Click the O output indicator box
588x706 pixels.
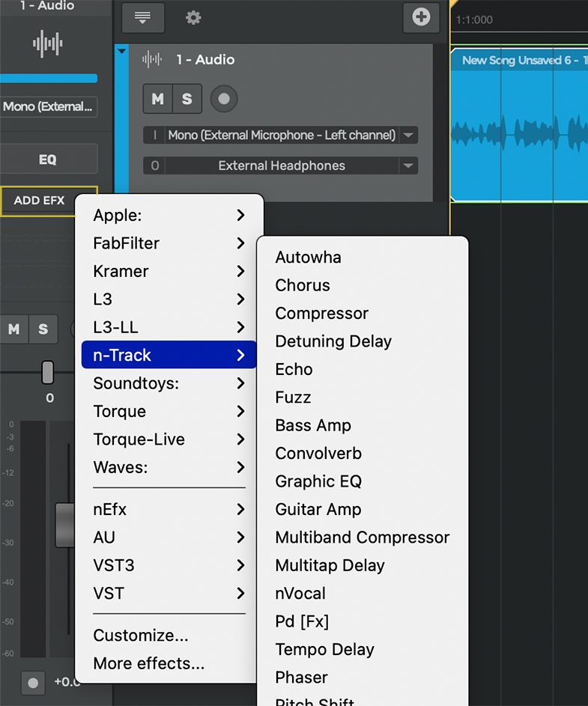coord(154,165)
